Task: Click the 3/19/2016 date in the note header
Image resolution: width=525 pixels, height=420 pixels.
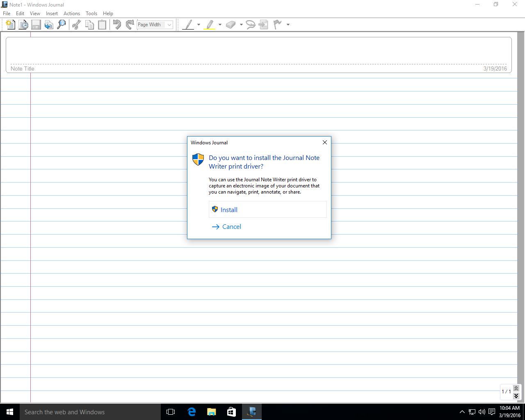Action: click(495, 68)
